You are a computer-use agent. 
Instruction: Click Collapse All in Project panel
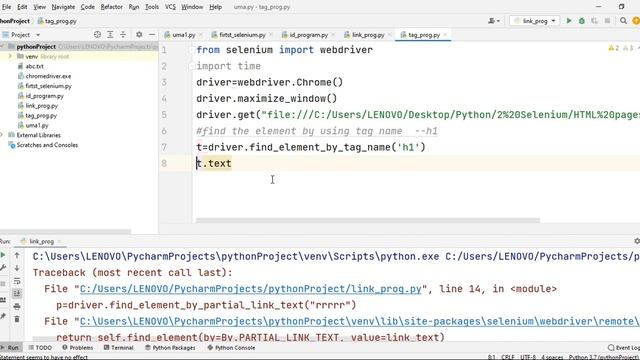pos(123,35)
